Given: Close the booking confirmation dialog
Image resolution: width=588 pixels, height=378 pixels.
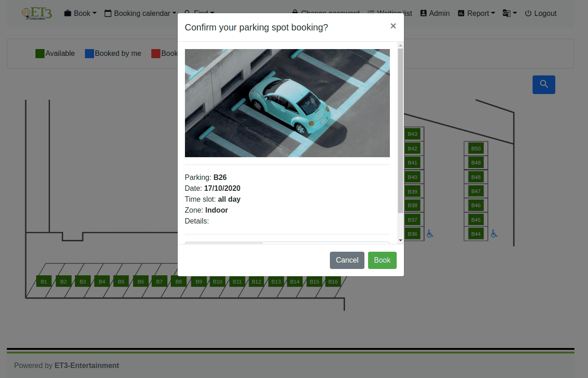Looking at the screenshot, I should coord(393,26).
